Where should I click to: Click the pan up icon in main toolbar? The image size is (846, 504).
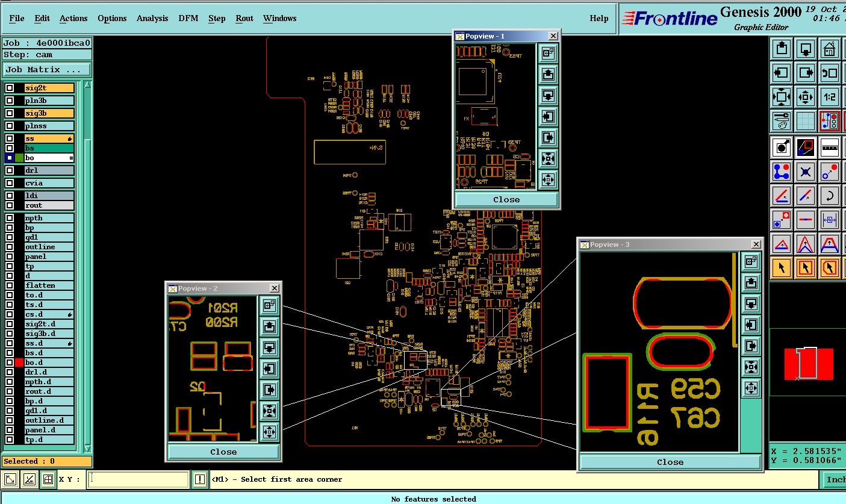[x=782, y=49]
